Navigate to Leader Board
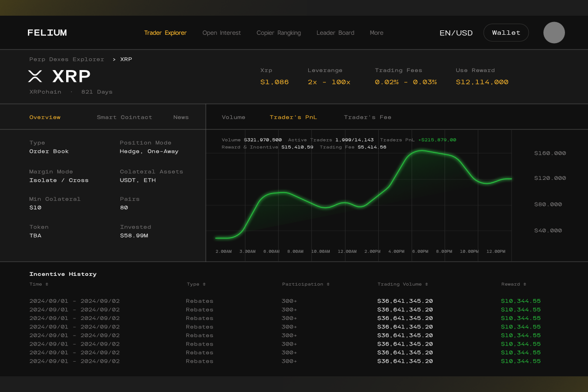Image resolution: width=588 pixels, height=392 pixels. point(335,33)
